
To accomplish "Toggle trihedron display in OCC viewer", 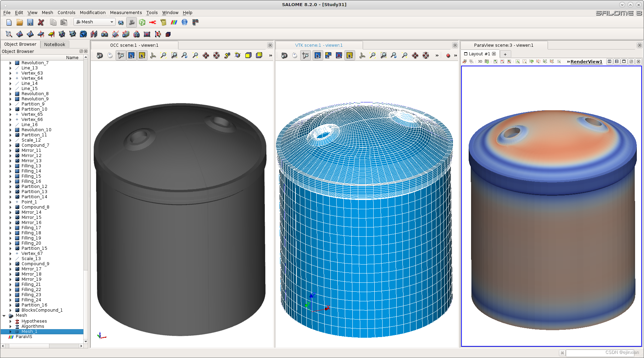I will coord(153,55).
